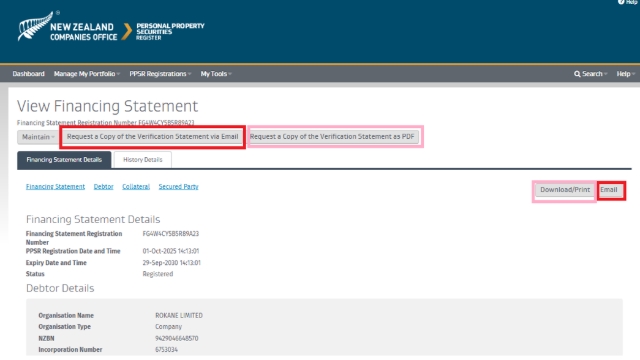Click the Expiry Date and Time label

(x=56, y=263)
